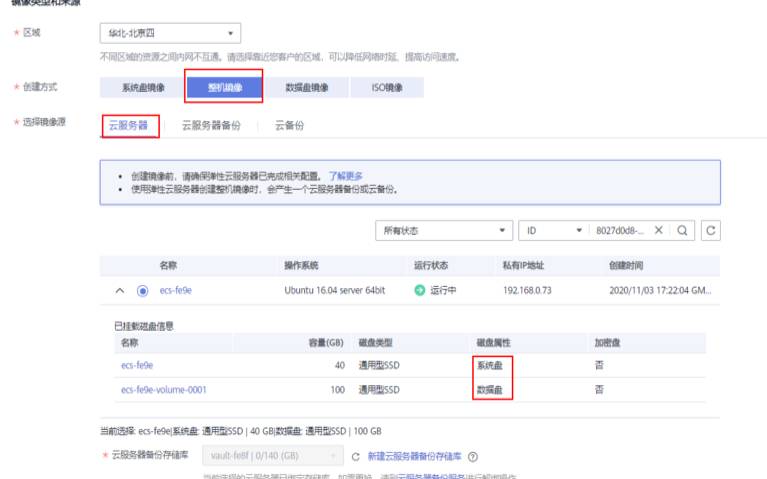The height and width of the screenshot is (479, 767).
Task: Click the 磁盘类型 column header
Action: 376,342
